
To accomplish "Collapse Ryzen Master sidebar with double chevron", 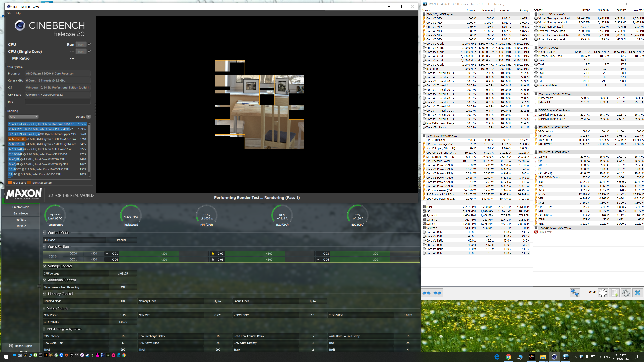I will 40,286.
